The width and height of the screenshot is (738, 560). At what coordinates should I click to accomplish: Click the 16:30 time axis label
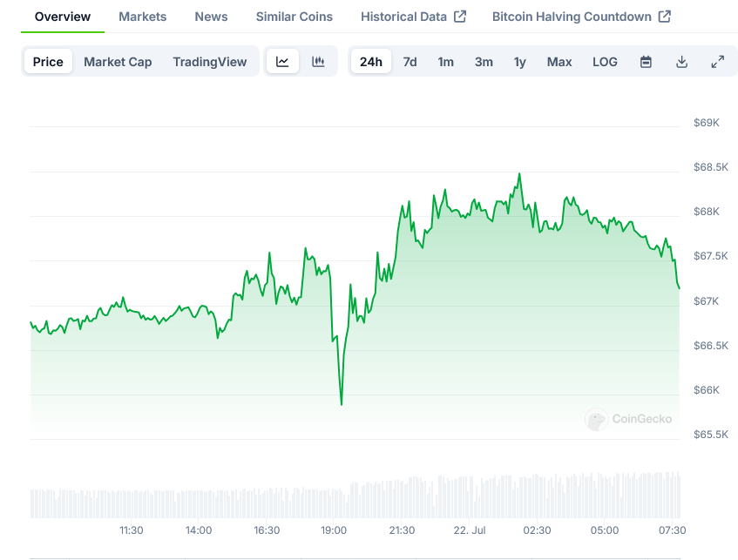(x=267, y=530)
